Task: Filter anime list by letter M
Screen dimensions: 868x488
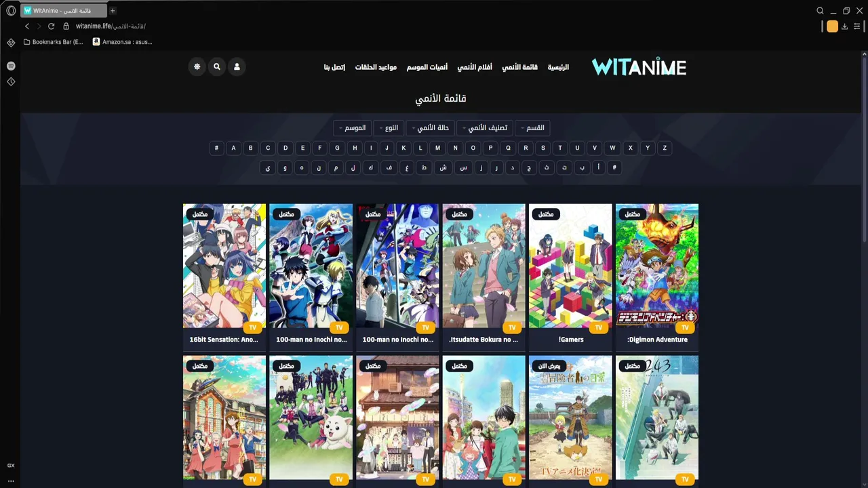Action: (437, 148)
